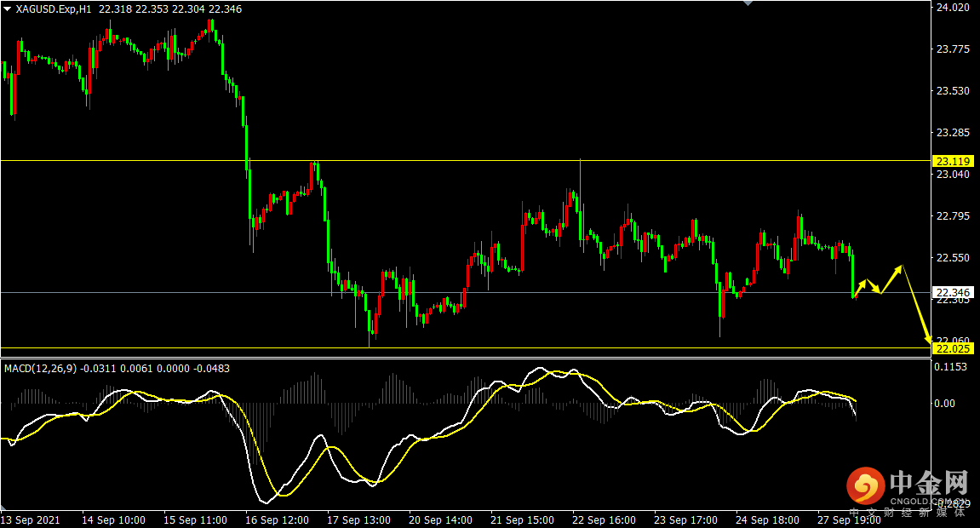Click the 16 Sep 12:00 time label
The image size is (980, 528).
[277, 519]
